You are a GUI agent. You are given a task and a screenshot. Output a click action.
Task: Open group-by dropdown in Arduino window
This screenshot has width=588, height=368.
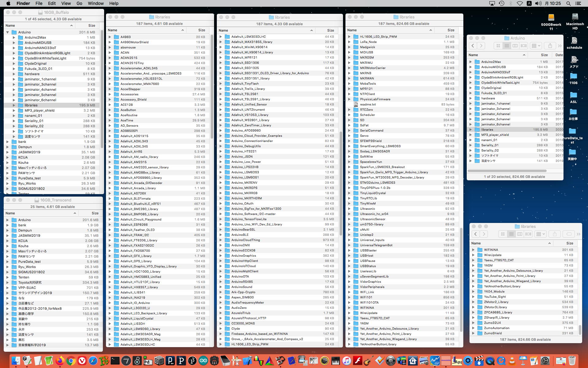point(536,46)
